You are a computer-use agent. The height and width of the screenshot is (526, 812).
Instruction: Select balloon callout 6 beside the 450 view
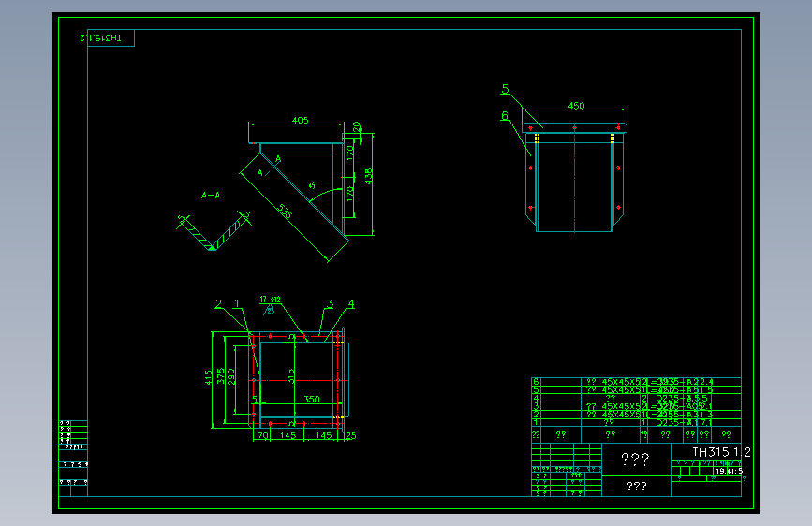click(505, 115)
